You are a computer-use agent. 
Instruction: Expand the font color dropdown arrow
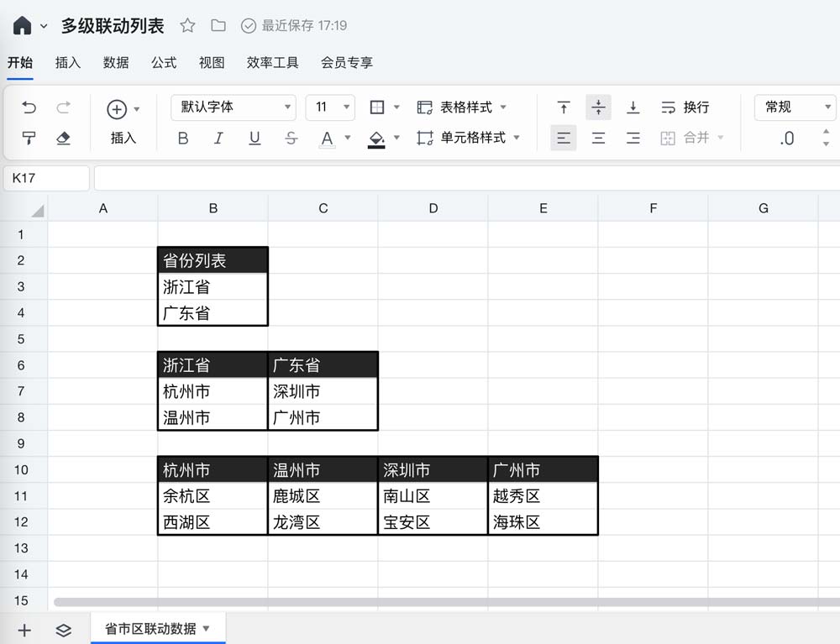(x=348, y=138)
